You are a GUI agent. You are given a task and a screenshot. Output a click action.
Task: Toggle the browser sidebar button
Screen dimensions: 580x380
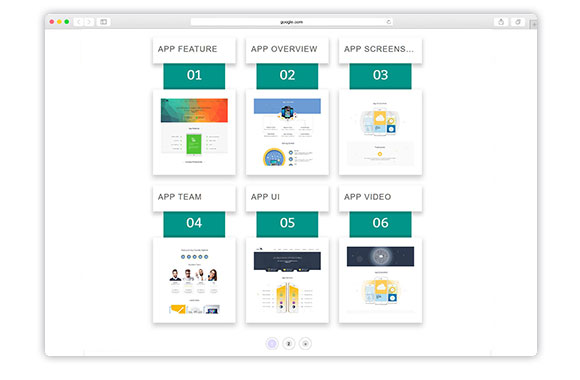click(104, 22)
